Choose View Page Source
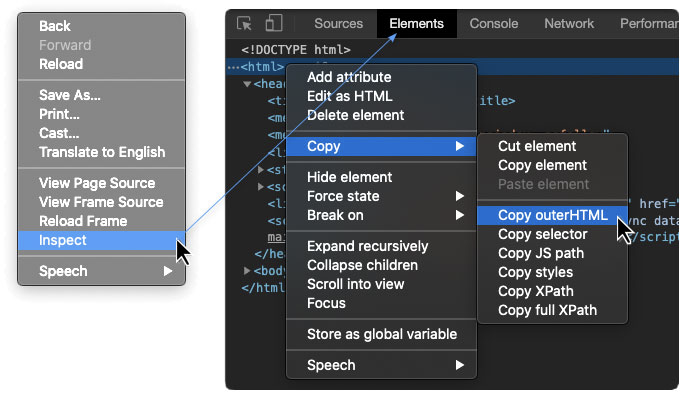Viewport: 689px width, 401px height. 97,183
